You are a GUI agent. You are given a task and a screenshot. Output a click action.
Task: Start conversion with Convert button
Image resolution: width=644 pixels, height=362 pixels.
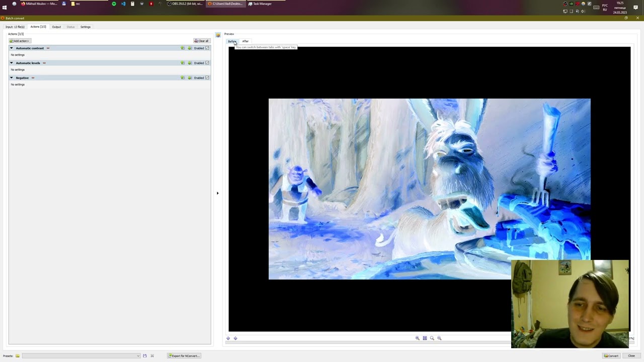pos(611,356)
